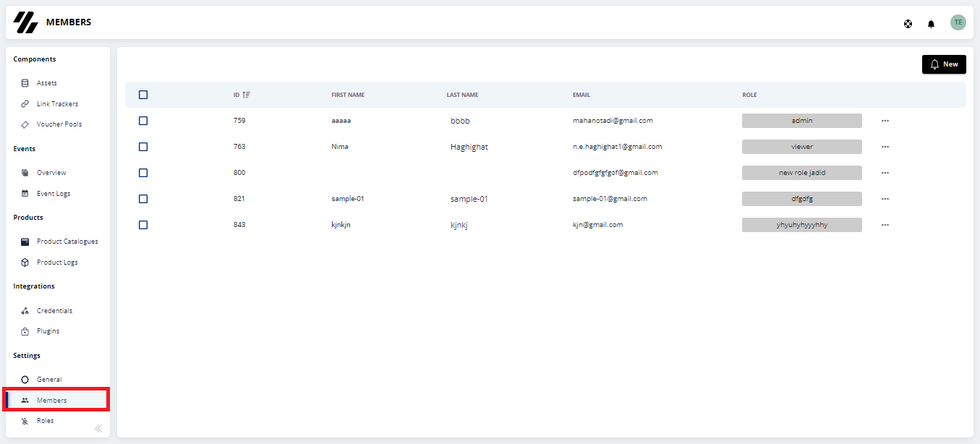The height and width of the screenshot is (444, 980).
Task: Click the ROLE column header
Action: pyautogui.click(x=749, y=95)
